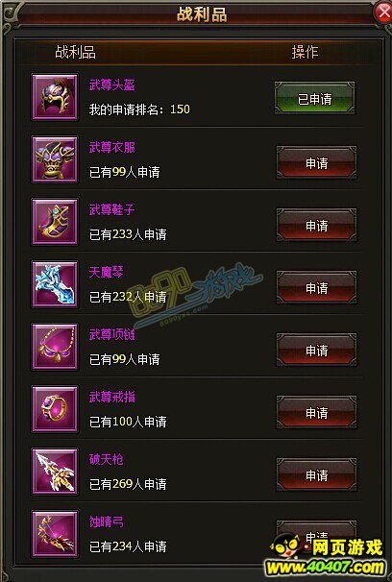Select the 天魔琴 weapon icon
Screen dimensions: 392x582
(x=55, y=284)
